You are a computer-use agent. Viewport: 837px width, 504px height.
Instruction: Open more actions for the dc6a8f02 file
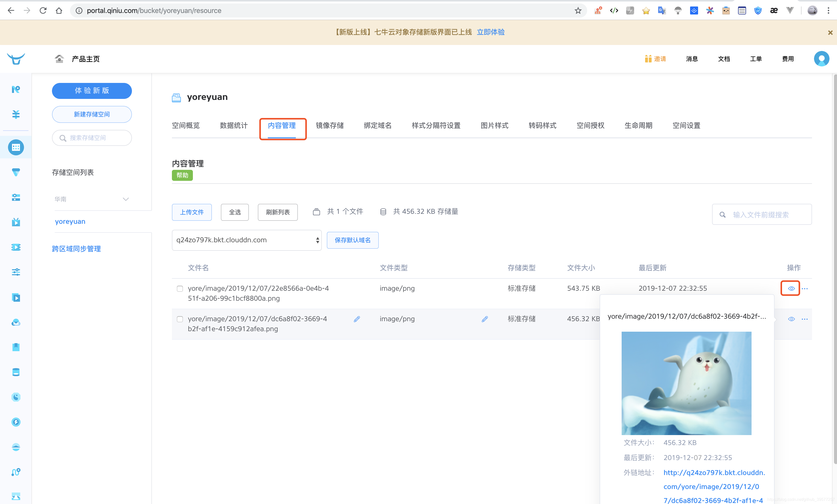[x=805, y=319]
